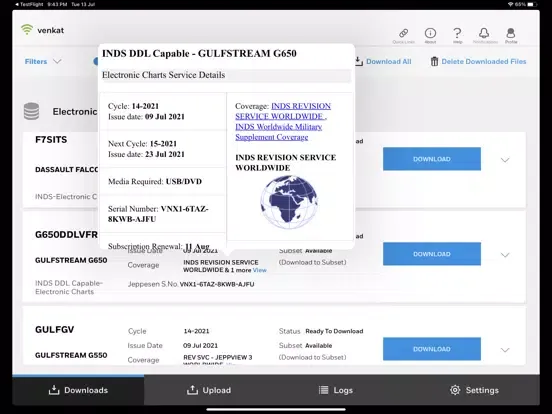Click Serial Number text in popup
This screenshot has height=414, width=552.
coord(158,214)
